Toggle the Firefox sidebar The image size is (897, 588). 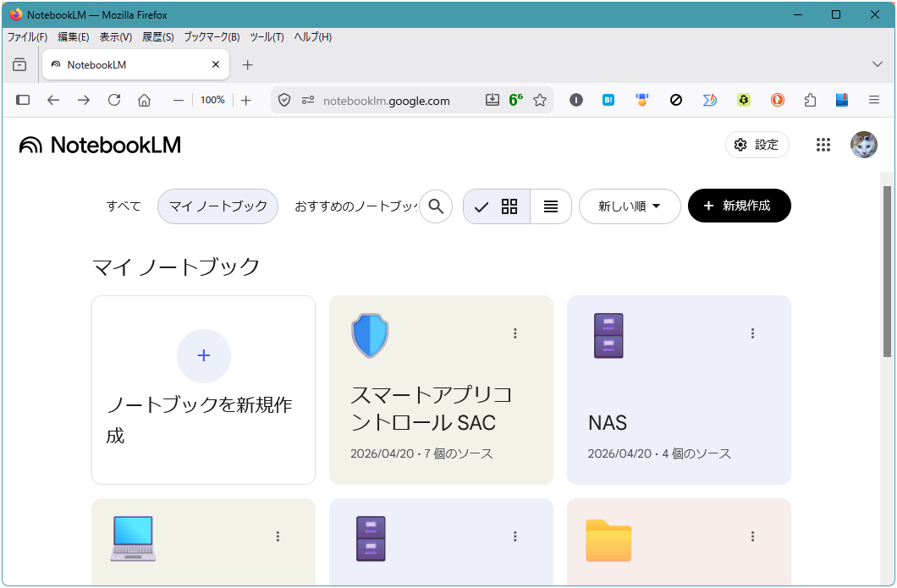23,100
